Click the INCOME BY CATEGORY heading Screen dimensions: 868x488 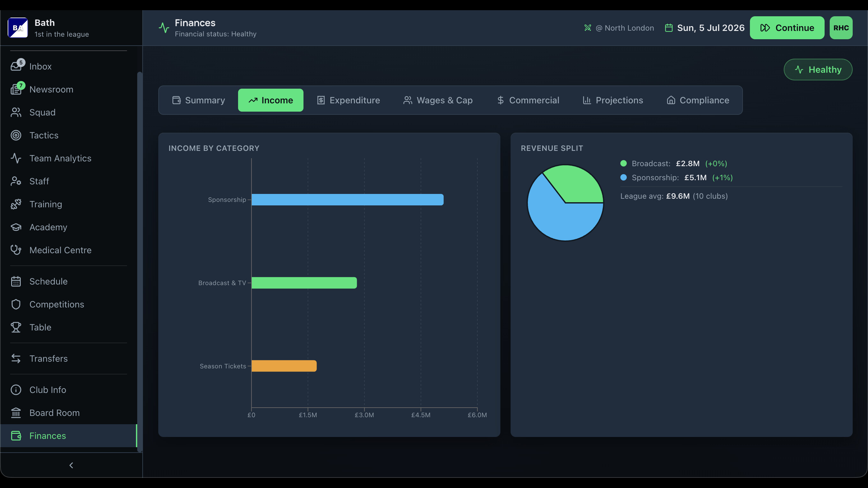[x=214, y=148]
